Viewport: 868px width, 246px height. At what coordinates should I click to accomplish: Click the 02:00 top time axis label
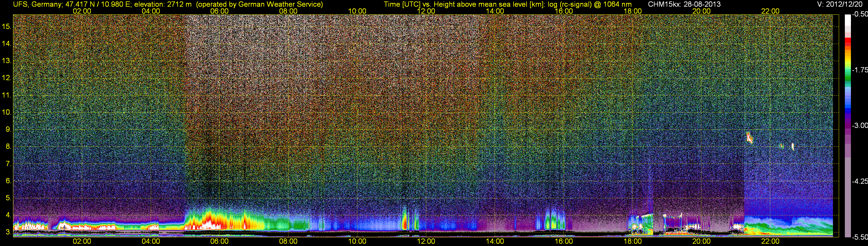tap(82, 11)
